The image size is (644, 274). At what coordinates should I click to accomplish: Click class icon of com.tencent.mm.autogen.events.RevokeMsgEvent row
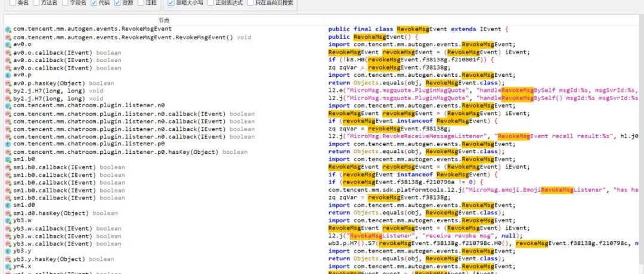click(8, 30)
